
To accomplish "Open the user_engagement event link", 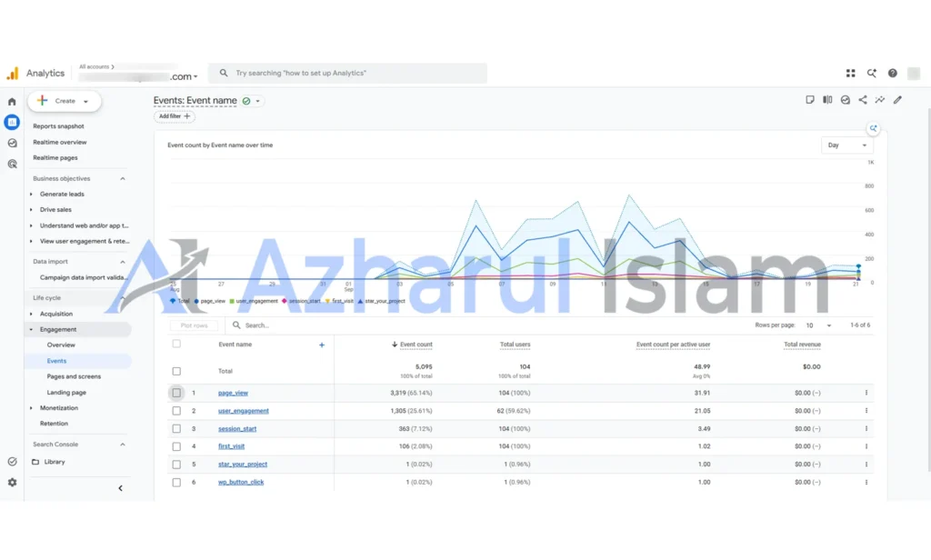I will [x=244, y=411].
